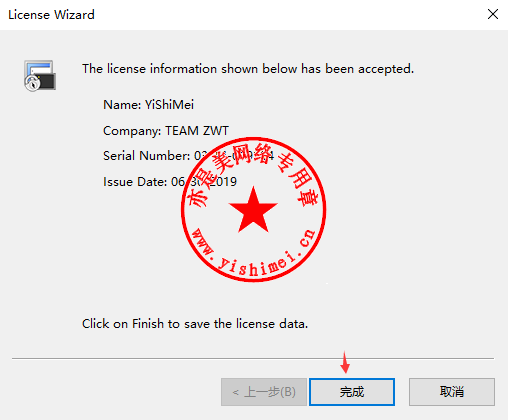Click the 'license information has been accepted' message
This screenshot has height=420, width=508.
tap(248, 69)
